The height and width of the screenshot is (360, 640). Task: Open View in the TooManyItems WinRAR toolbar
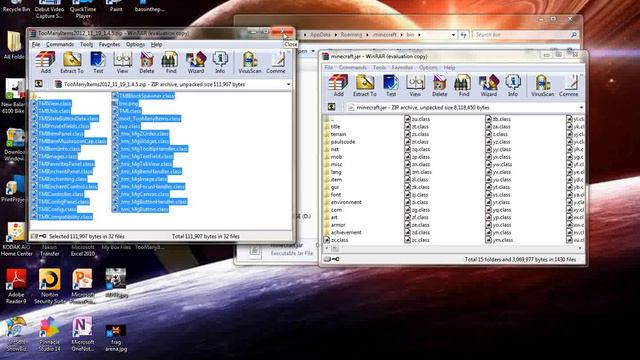pyautogui.click(x=122, y=62)
